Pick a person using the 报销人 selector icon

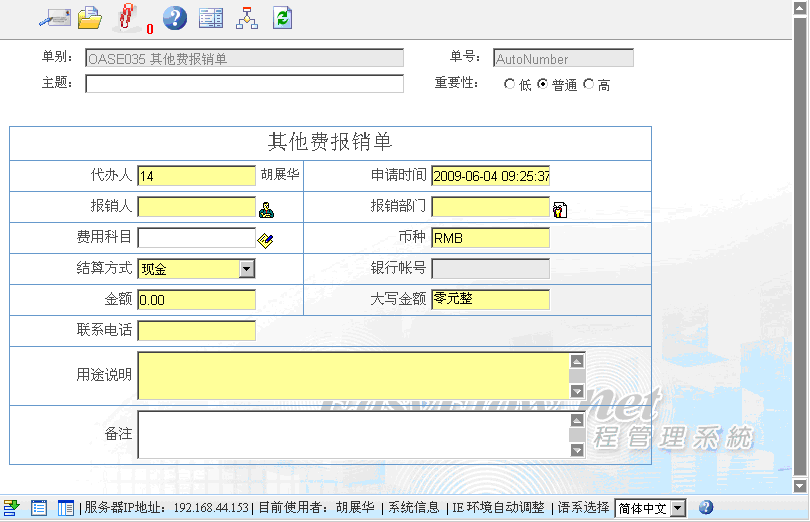(266, 210)
